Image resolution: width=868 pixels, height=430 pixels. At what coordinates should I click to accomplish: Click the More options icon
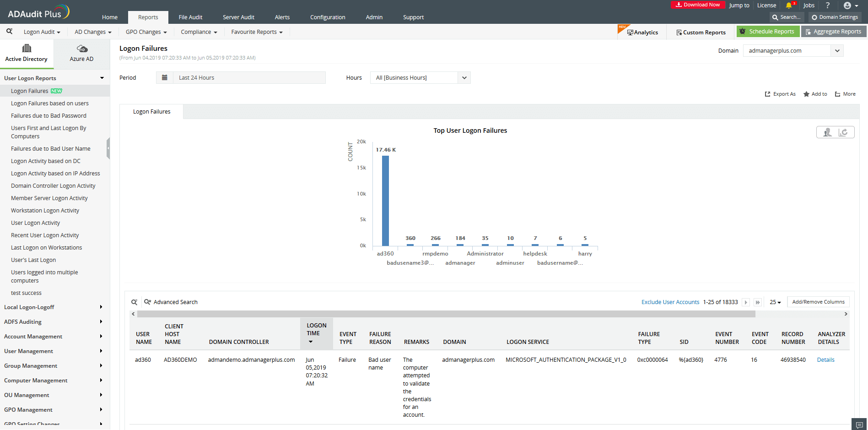point(838,94)
